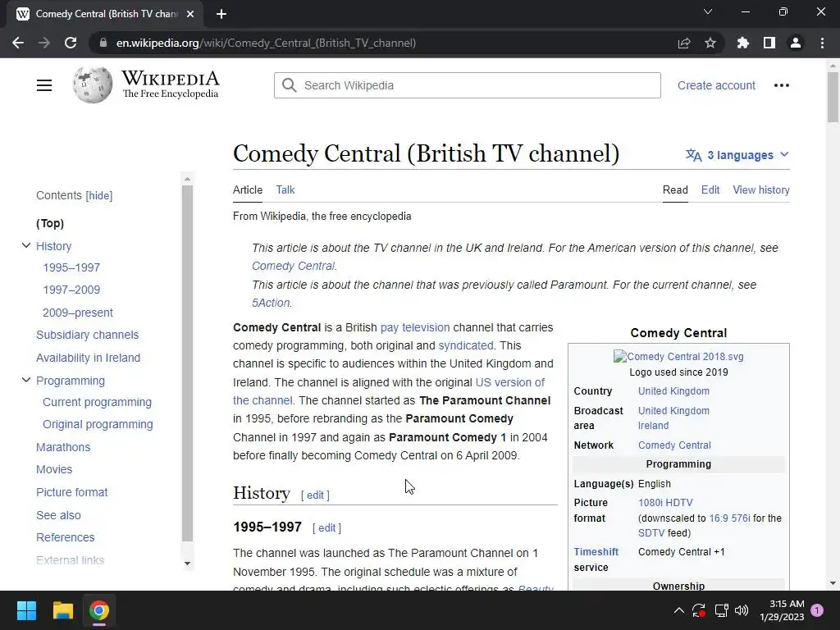Hide the Contents sidebar
The height and width of the screenshot is (630, 840).
(x=99, y=195)
